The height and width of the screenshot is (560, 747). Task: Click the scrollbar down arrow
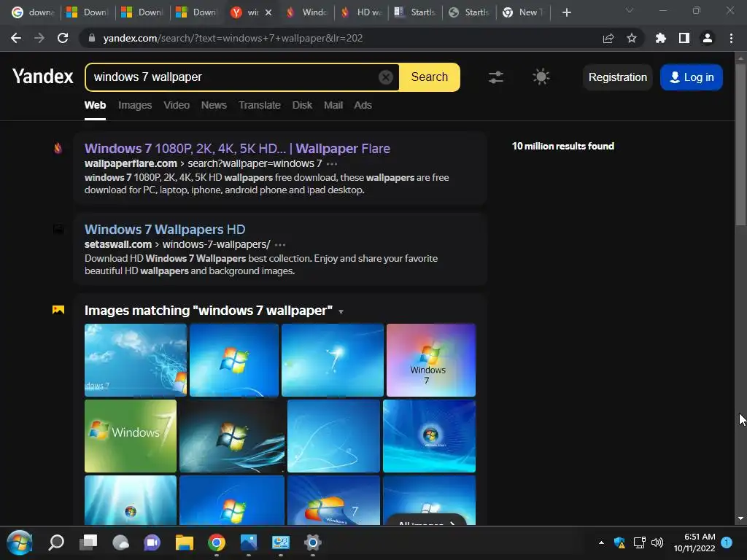click(x=740, y=518)
